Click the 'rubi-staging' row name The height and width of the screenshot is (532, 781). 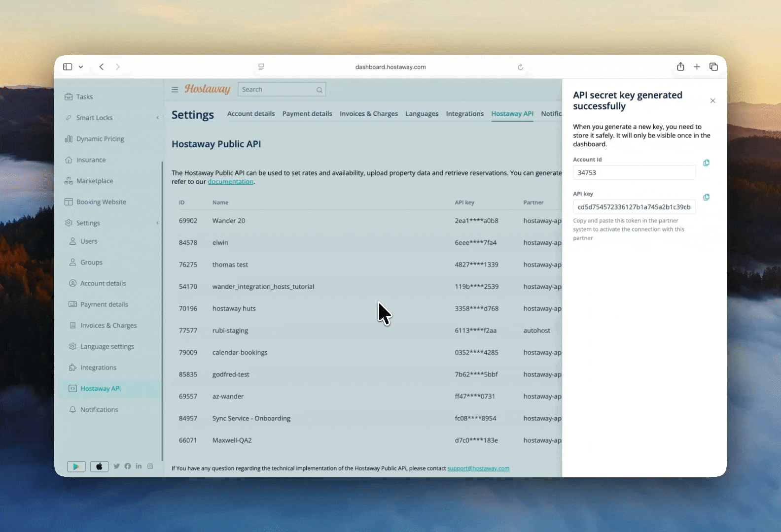230,331
